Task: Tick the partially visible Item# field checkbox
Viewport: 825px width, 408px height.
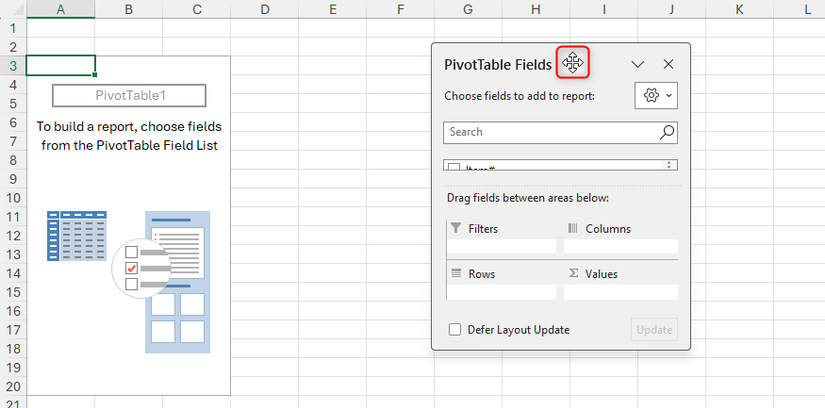Action: (454, 168)
